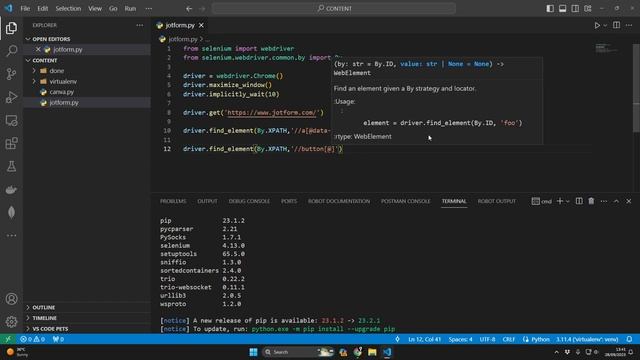This screenshot has height=360, width=640.
Task: Open editor More Actions menu
Action: coord(629,25)
